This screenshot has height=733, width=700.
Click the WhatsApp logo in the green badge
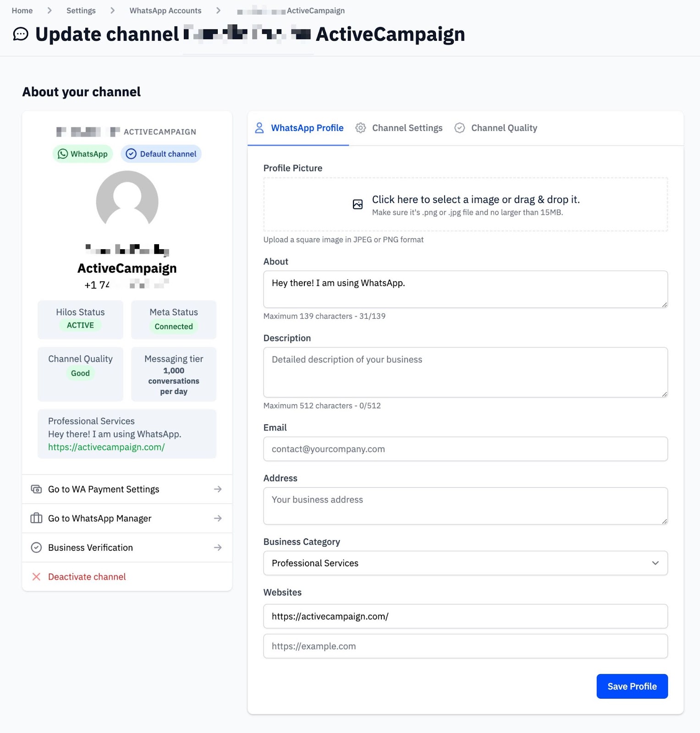[63, 153]
